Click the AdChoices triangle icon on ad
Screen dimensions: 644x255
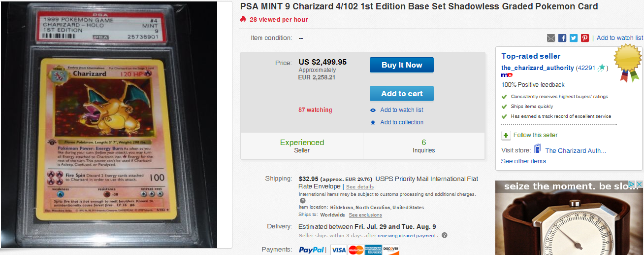click(x=632, y=184)
